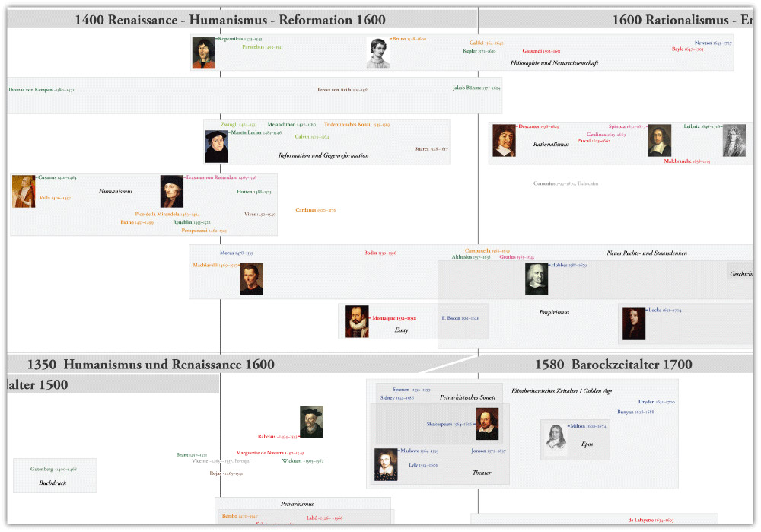Open the Spinoza portrait
The image size is (761, 532).
pos(660,140)
